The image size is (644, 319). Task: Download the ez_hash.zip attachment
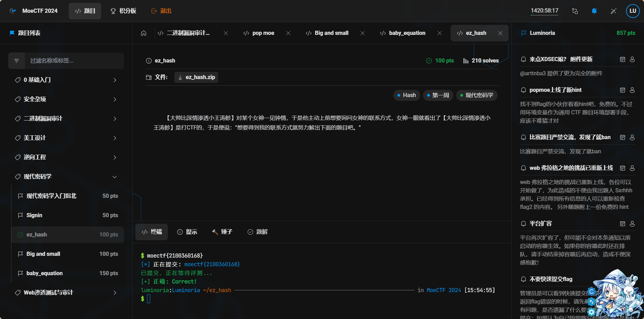pos(196,77)
